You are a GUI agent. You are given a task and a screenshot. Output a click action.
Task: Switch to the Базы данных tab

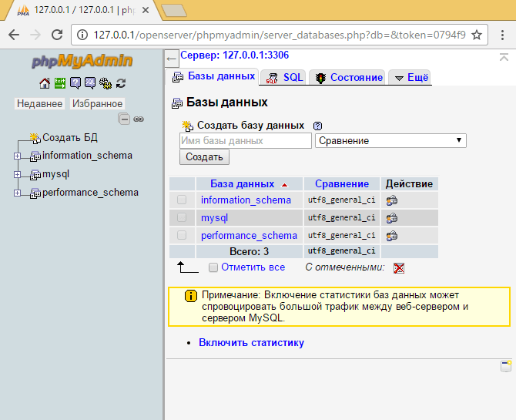pyautogui.click(x=213, y=77)
